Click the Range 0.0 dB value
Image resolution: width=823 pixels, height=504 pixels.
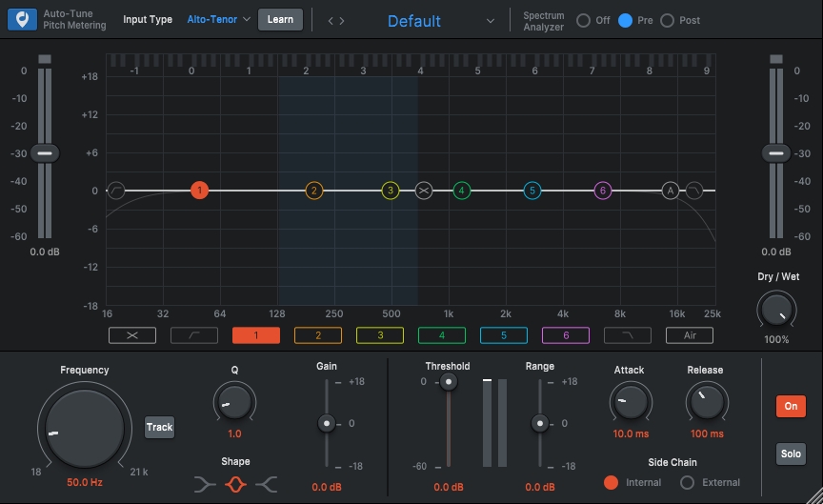coord(539,487)
